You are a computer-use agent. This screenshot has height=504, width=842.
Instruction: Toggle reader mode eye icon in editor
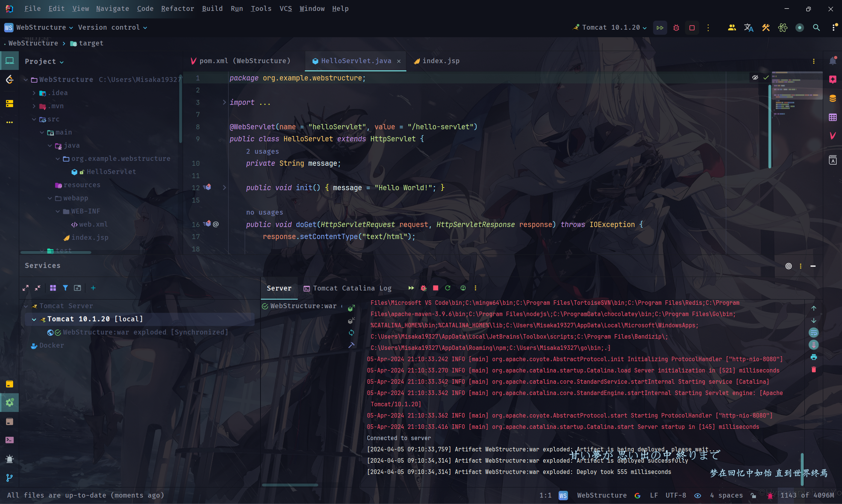pos(755,77)
